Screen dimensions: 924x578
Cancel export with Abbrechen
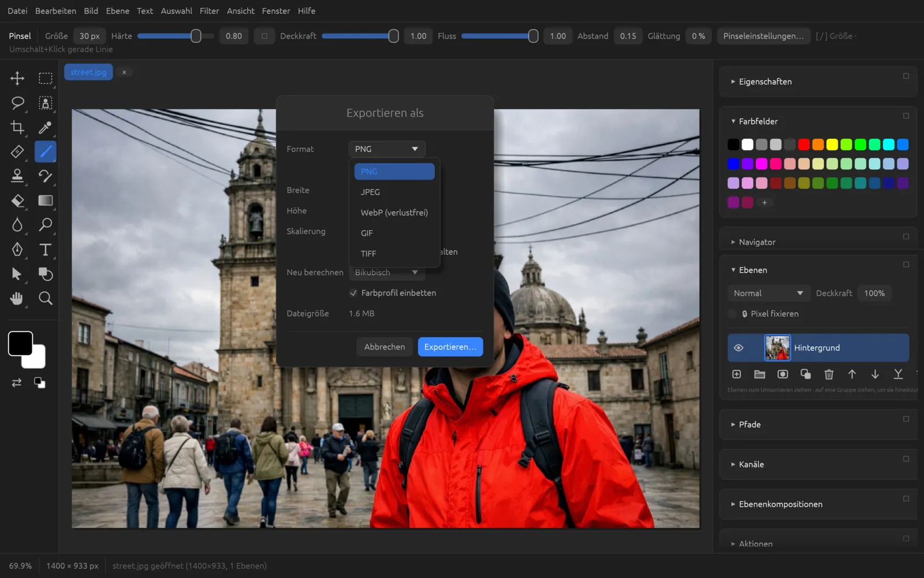pos(385,347)
